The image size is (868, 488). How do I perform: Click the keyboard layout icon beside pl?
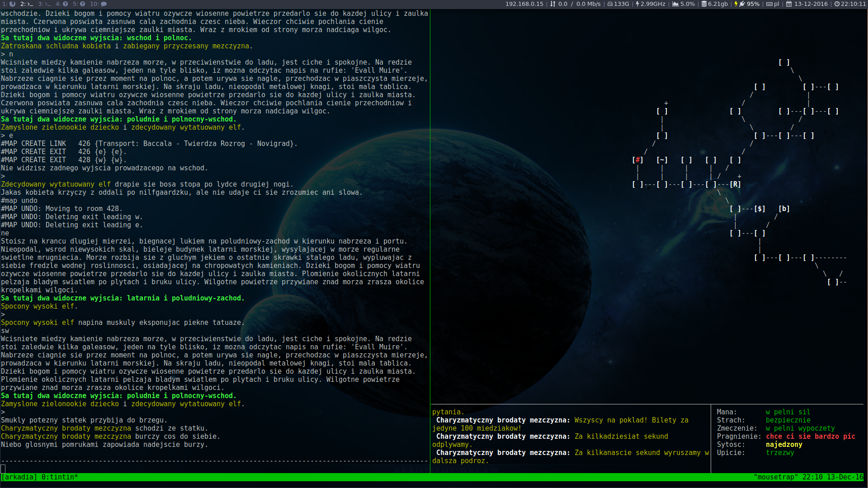click(x=769, y=4)
